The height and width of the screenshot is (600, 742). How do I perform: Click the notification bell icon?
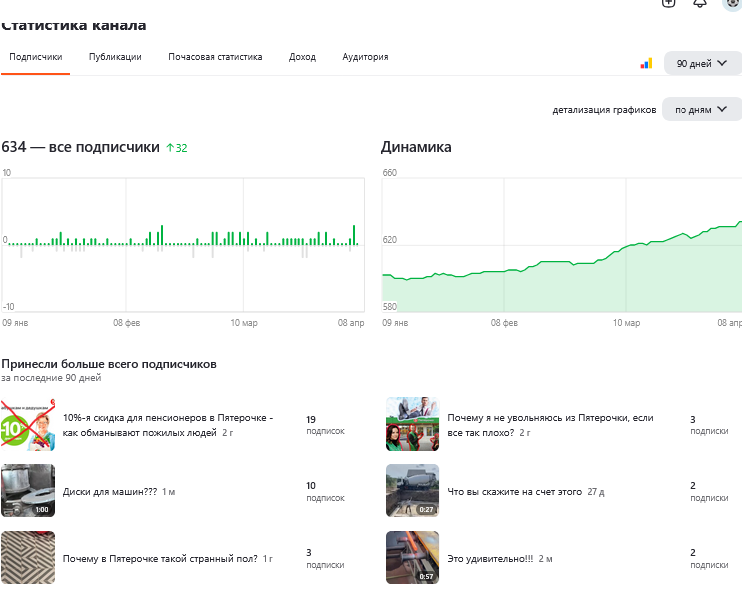699,3
